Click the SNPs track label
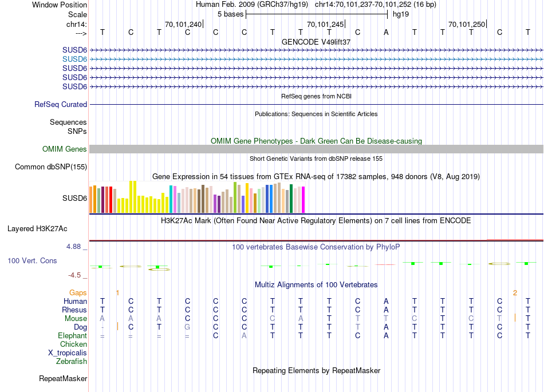 point(77,132)
